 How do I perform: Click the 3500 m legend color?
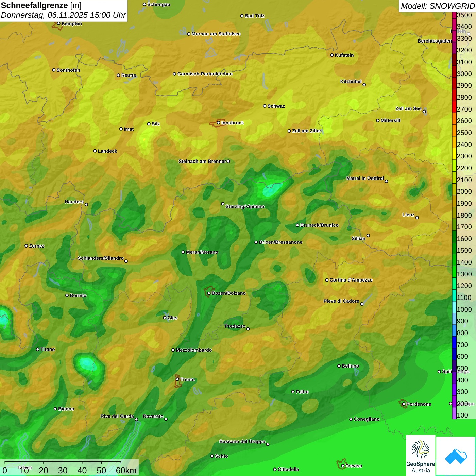(454, 15)
